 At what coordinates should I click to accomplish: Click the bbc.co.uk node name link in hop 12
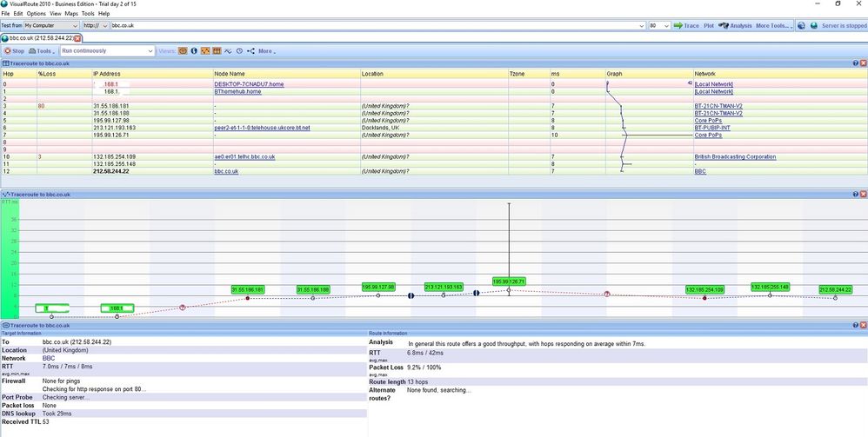[226, 171]
